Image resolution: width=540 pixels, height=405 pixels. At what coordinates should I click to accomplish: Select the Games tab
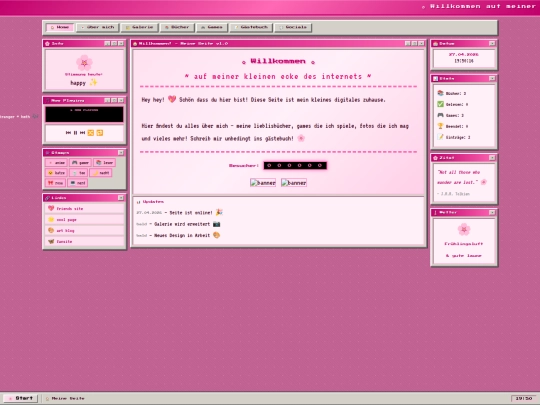coord(212,27)
